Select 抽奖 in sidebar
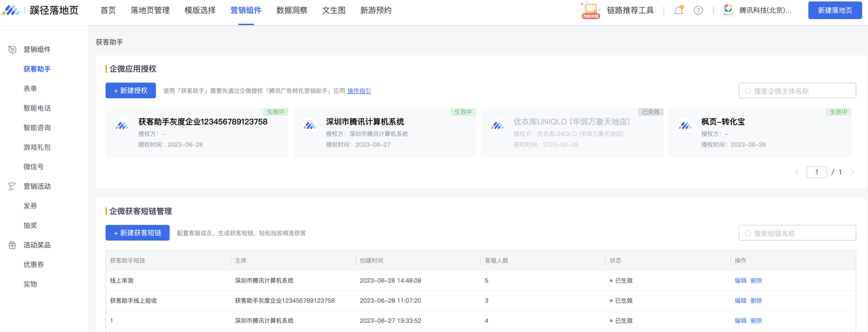 coord(30,225)
